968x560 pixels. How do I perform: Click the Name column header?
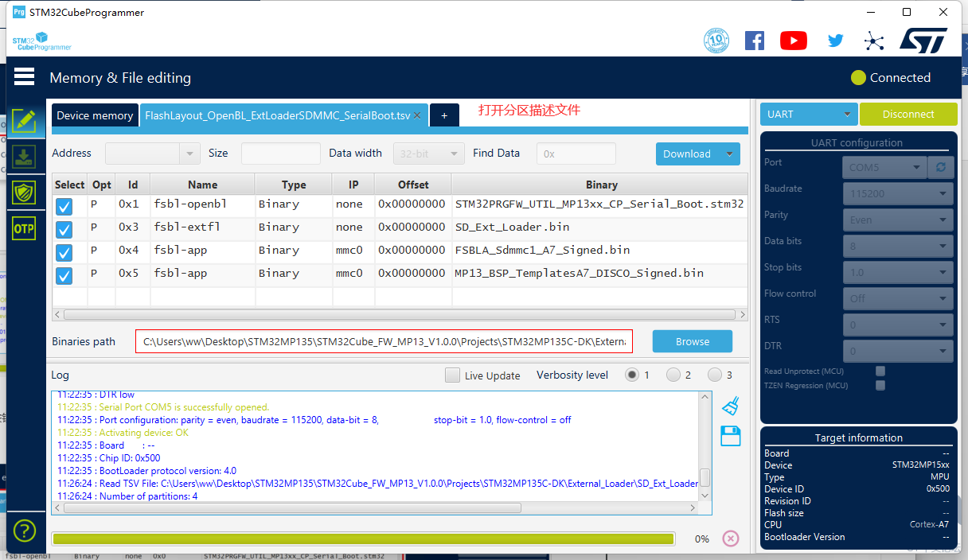202,185
